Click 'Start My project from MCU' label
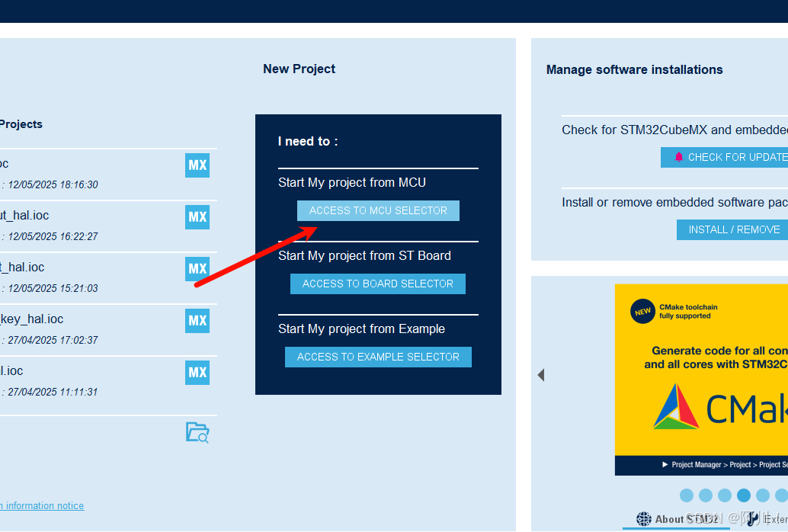 click(x=352, y=182)
